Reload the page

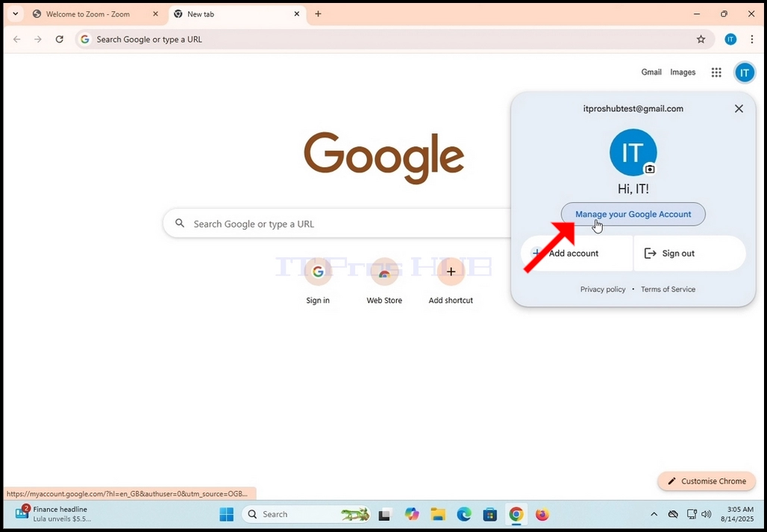pyautogui.click(x=59, y=39)
